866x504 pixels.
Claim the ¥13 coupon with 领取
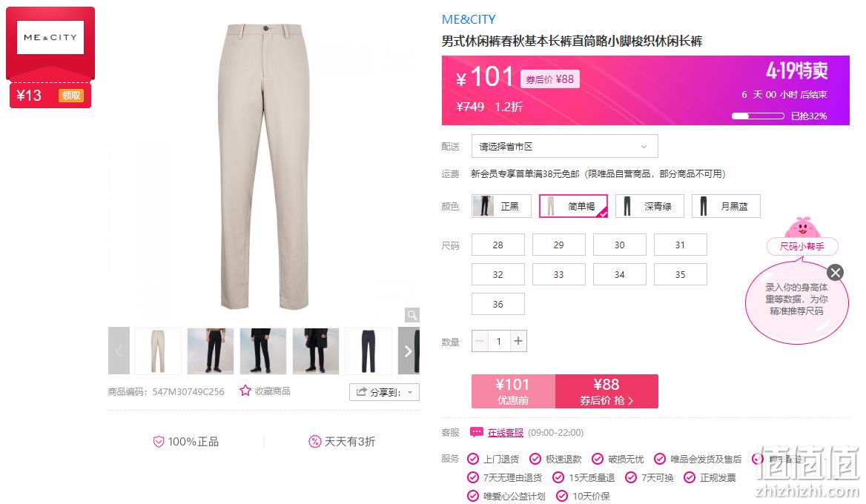(x=70, y=96)
